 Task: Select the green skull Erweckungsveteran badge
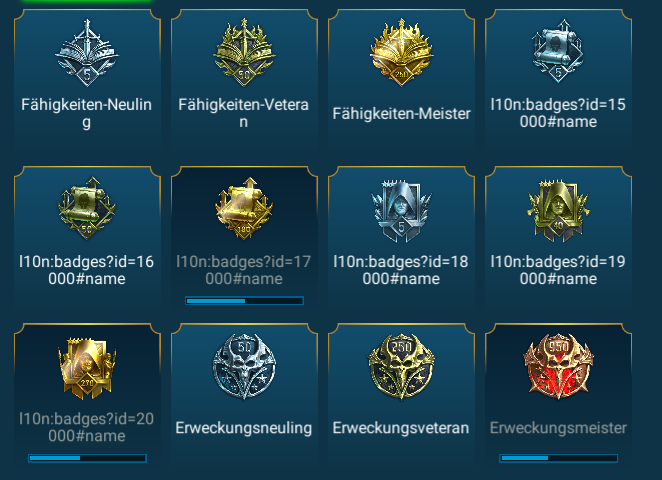(x=401, y=366)
